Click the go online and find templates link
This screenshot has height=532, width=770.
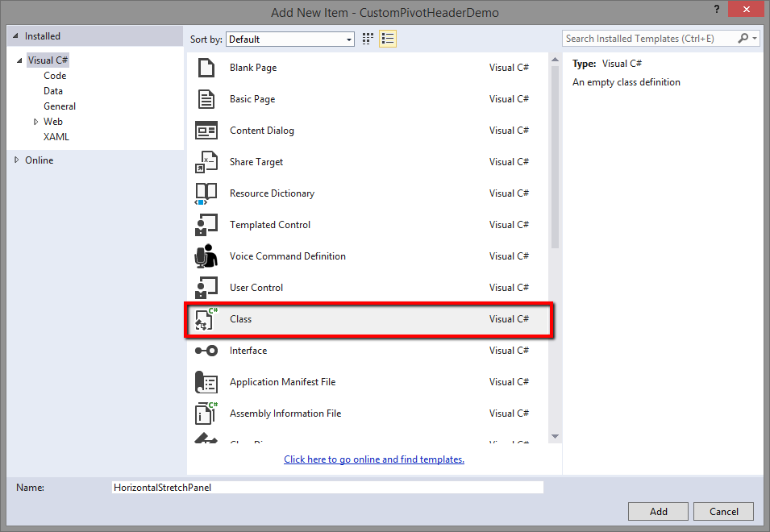(x=374, y=459)
